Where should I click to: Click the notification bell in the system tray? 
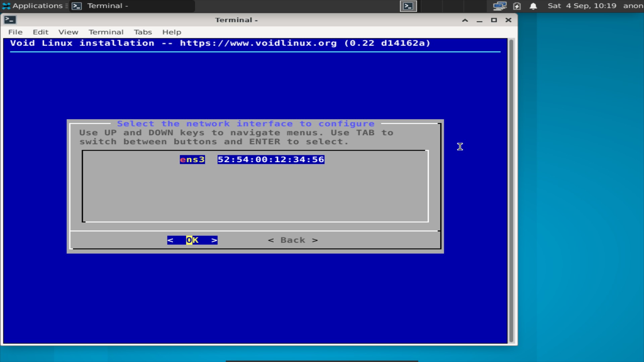533,6
